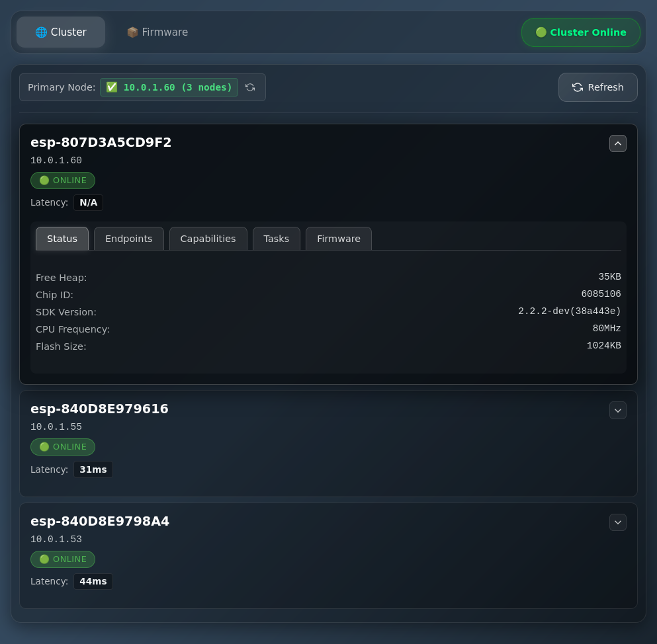The height and width of the screenshot is (644, 657).
Task: Click the package icon beside Firmware
Action: tap(132, 32)
